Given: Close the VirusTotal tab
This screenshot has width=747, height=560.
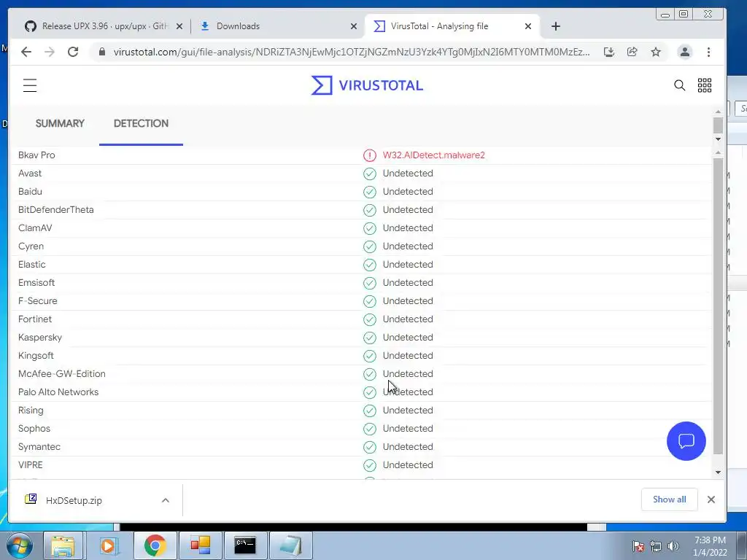Looking at the screenshot, I should [528, 27].
